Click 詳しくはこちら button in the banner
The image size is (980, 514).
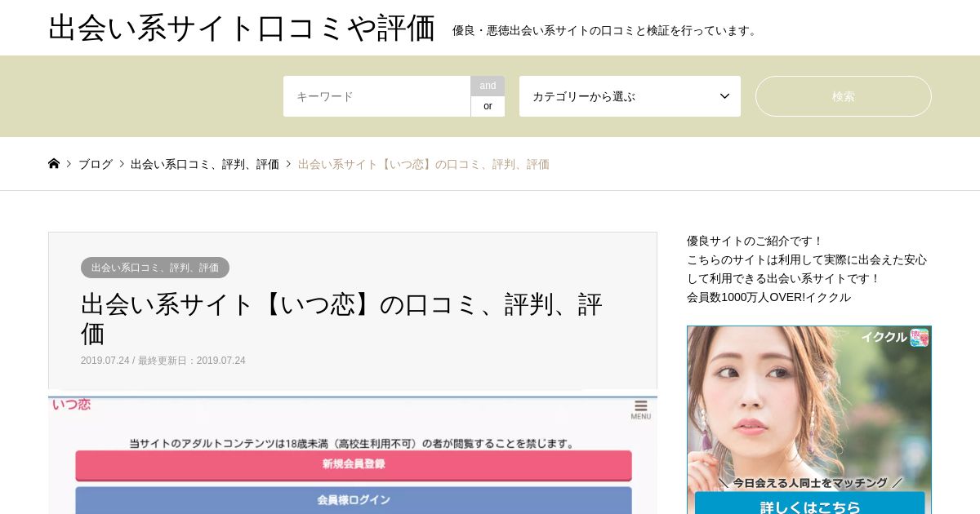click(x=809, y=504)
